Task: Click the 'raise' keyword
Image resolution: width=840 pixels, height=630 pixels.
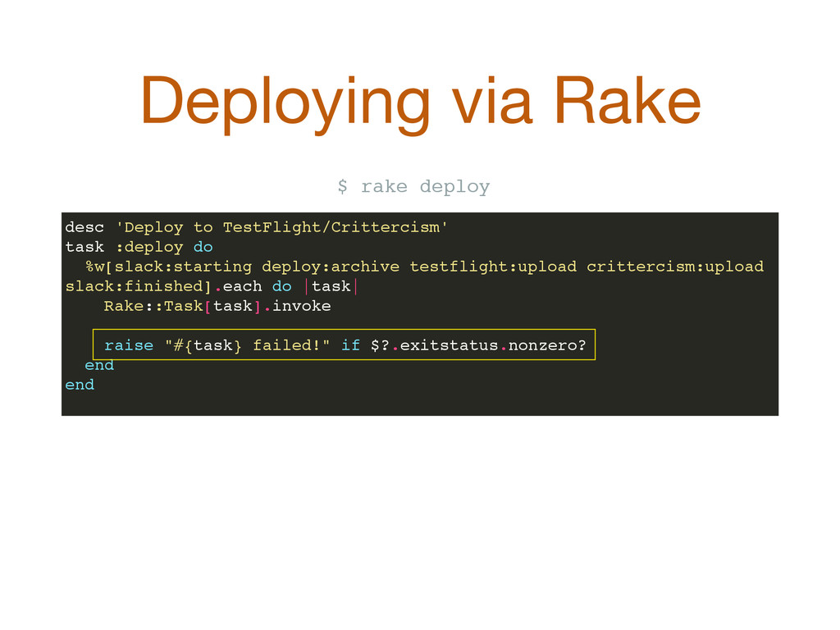Action: [x=129, y=345]
